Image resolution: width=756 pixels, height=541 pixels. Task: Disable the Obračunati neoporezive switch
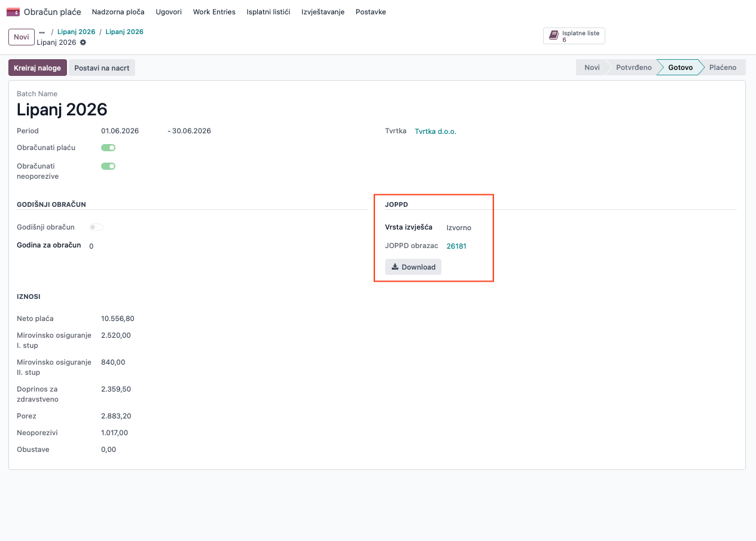(x=108, y=166)
